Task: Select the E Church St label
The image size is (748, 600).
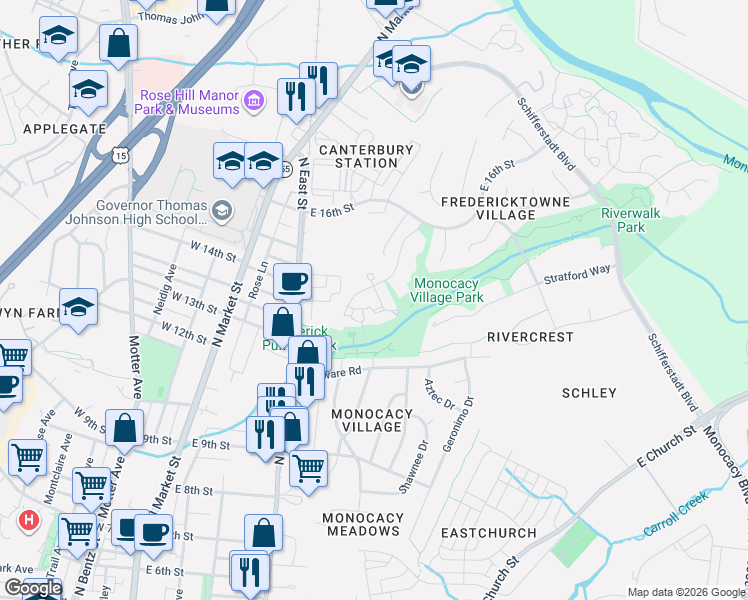Action: [x=666, y=447]
